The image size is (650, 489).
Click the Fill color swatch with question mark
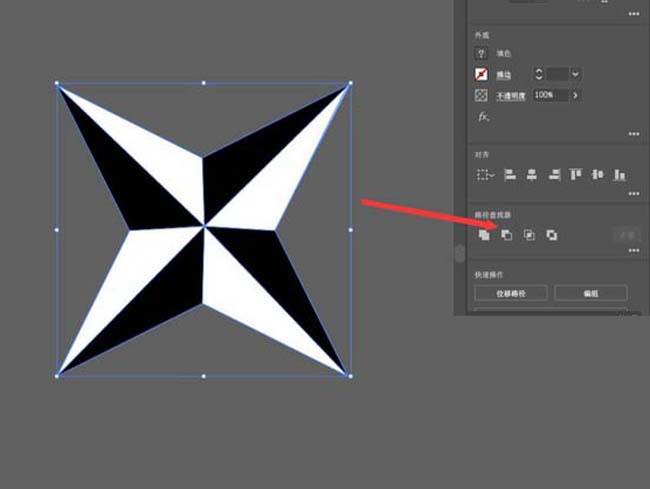point(481,53)
